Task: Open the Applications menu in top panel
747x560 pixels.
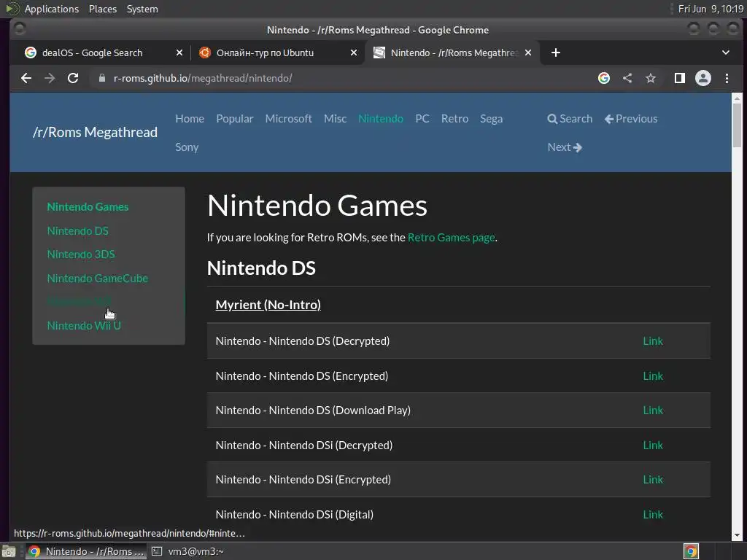Action: pos(52,9)
